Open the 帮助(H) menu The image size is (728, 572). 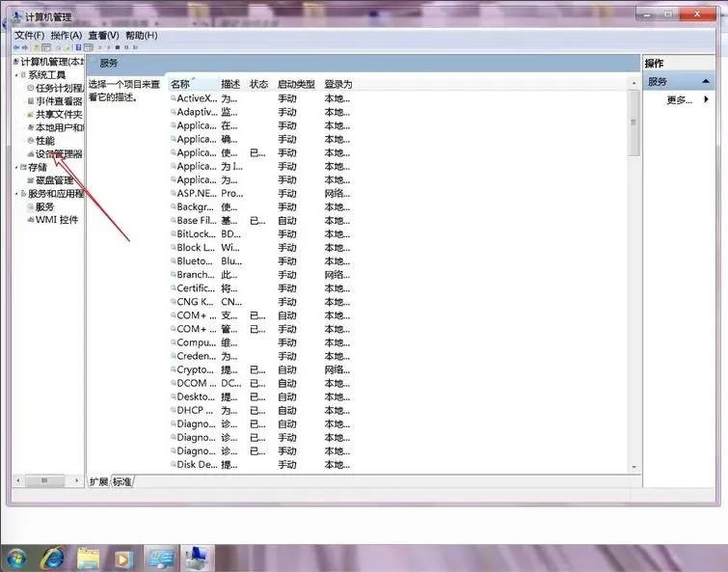(x=141, y=36)
